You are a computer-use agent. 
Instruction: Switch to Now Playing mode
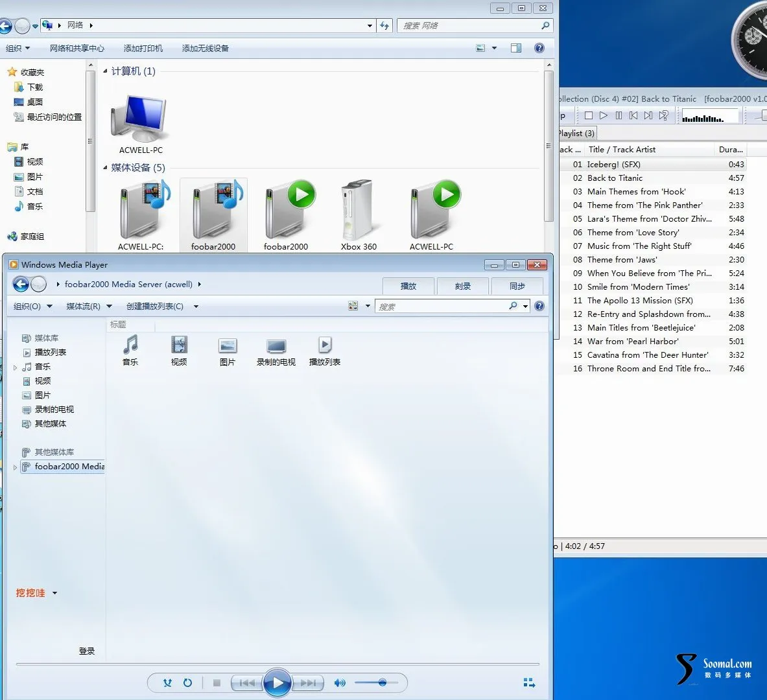click(x=529, y=682)
